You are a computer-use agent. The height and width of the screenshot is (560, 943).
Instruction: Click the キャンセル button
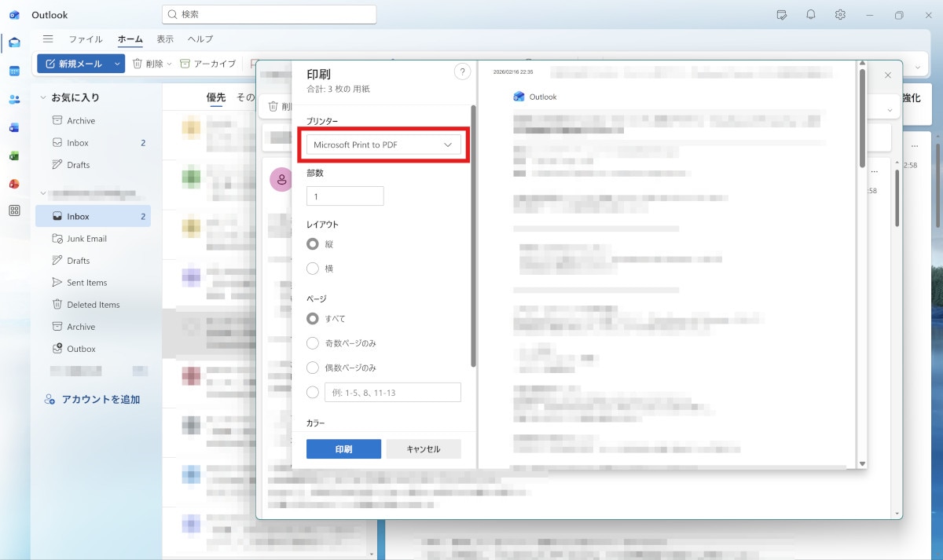[x=423, y=449]
